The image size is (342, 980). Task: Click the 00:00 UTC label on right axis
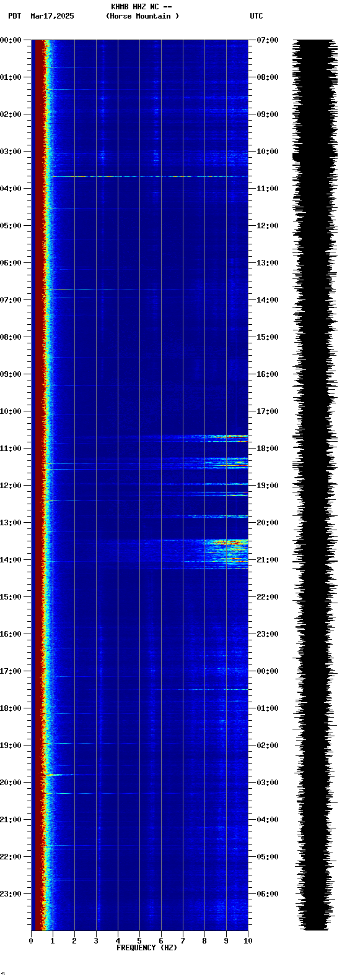tap(268, 671)
